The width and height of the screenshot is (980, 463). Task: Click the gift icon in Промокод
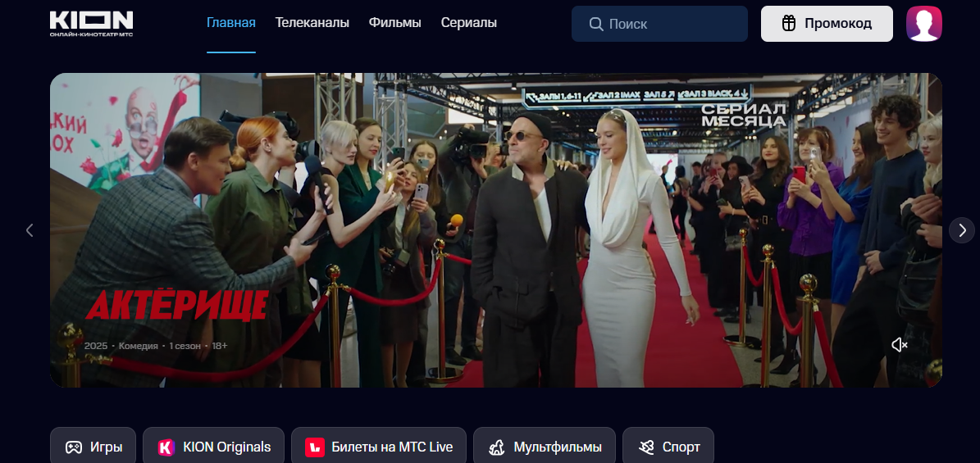pyautogui.click(x=789, y=24)
